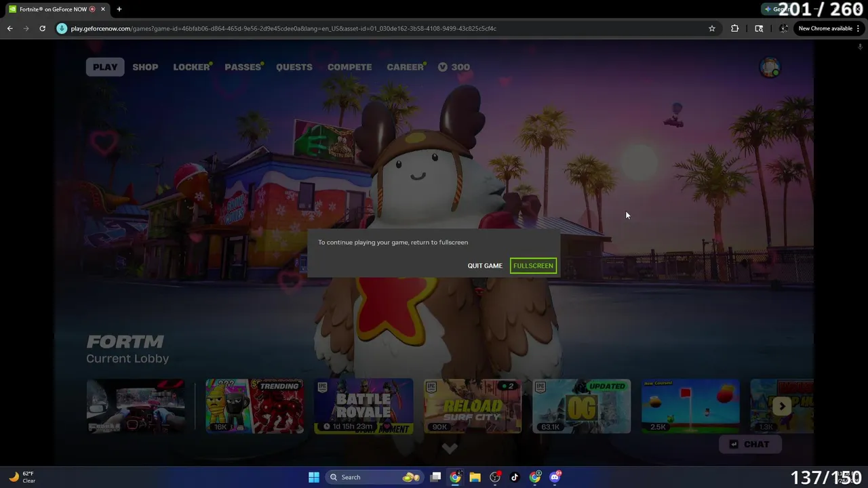Open the SHOP tab
Screen dimensions: 868x488
145,67
